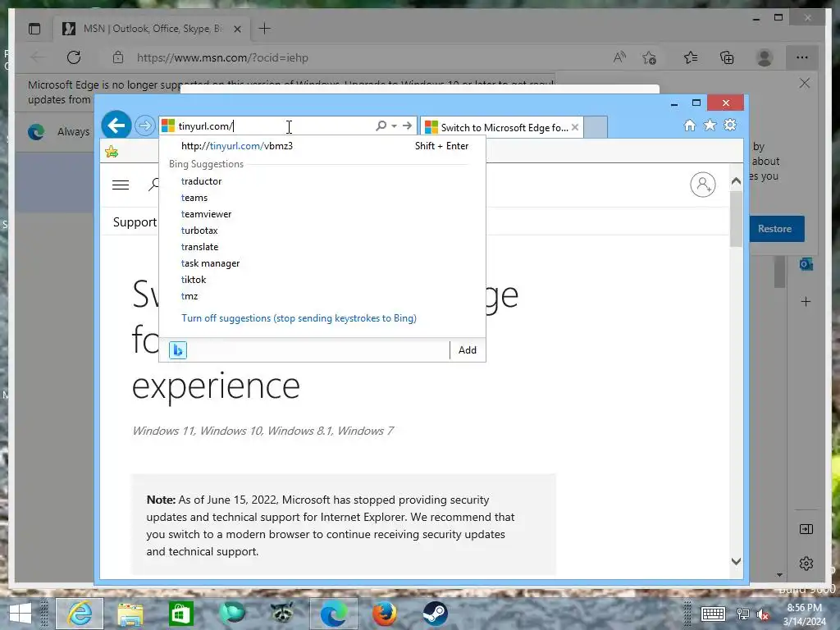840x630 pixels.
Task: Click Edge tab actions menu icon
Action: 34,29
